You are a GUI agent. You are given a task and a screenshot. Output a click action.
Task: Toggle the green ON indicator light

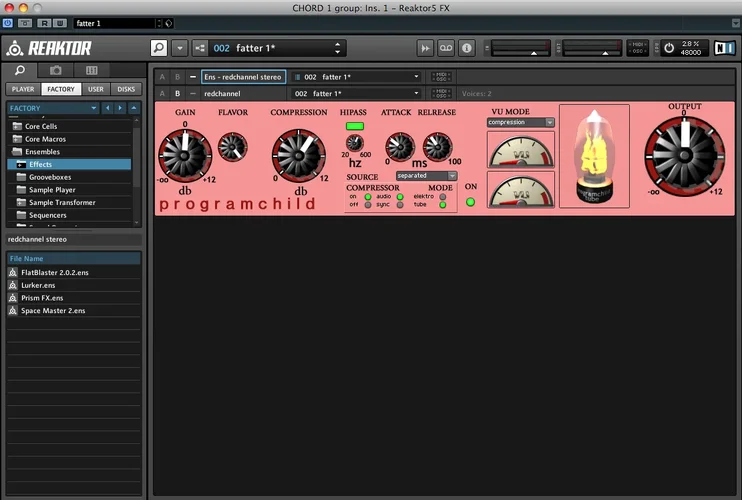click(471, 201)
